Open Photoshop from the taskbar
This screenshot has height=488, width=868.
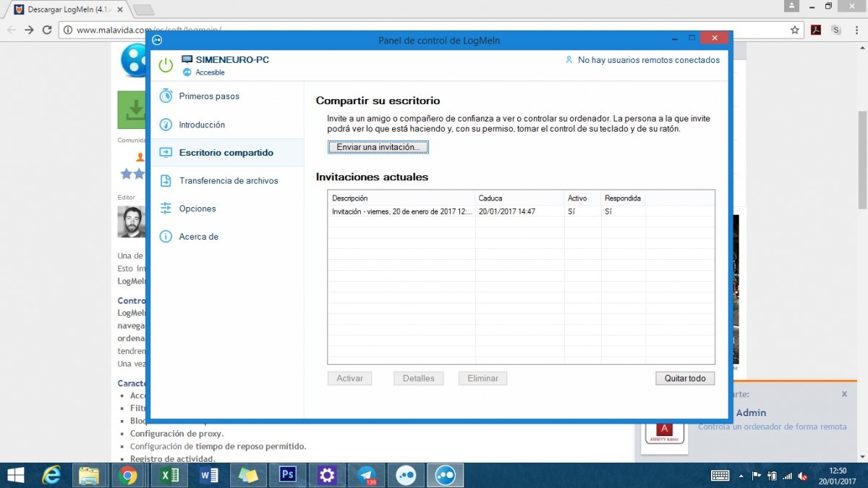(x=288, y=475)
